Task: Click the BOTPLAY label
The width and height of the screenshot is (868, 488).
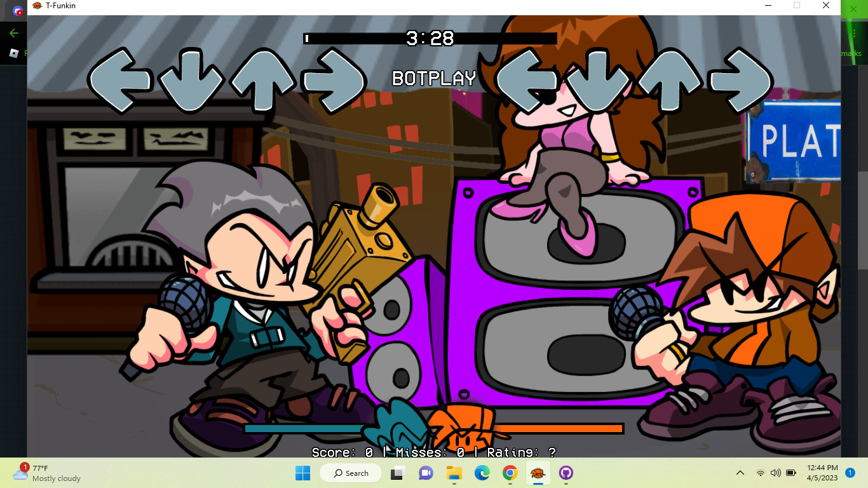Action: point(434,78)
